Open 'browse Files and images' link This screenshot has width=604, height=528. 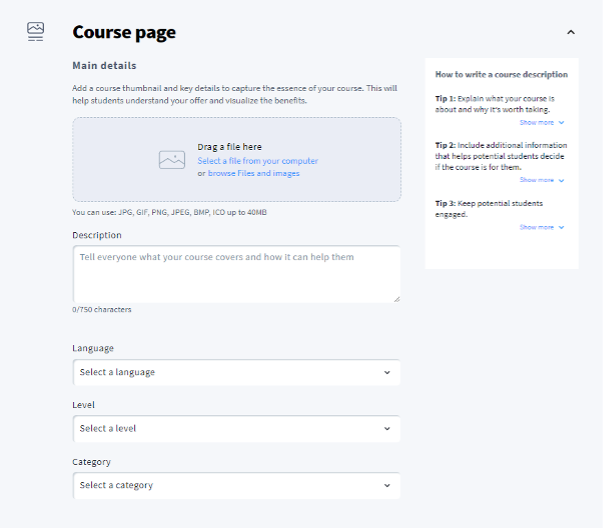coord(254,173)
